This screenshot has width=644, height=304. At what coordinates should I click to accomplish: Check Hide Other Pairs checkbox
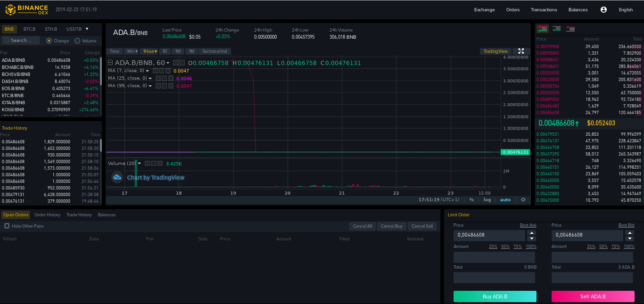click(7, 226)
